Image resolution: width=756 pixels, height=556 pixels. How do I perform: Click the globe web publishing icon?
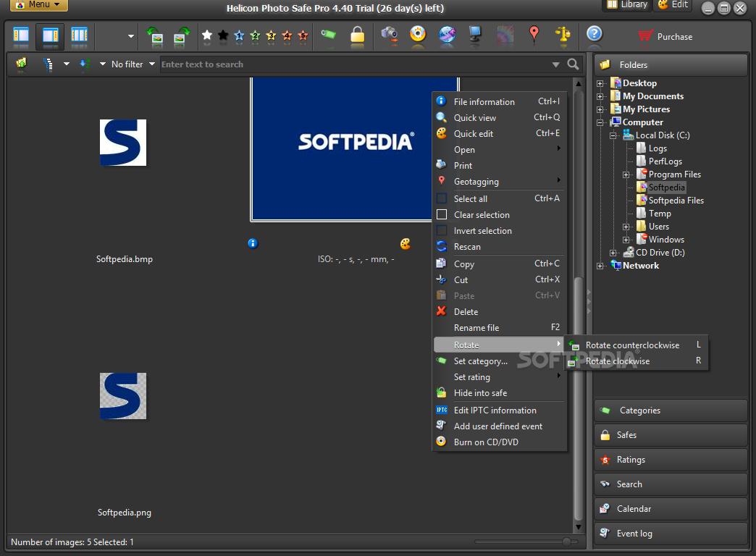447,34
